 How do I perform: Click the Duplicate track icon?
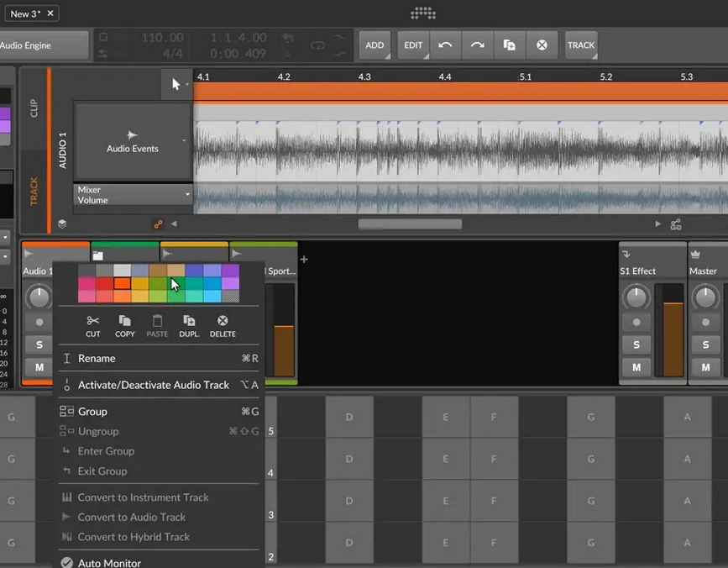[x=189, y=321]
